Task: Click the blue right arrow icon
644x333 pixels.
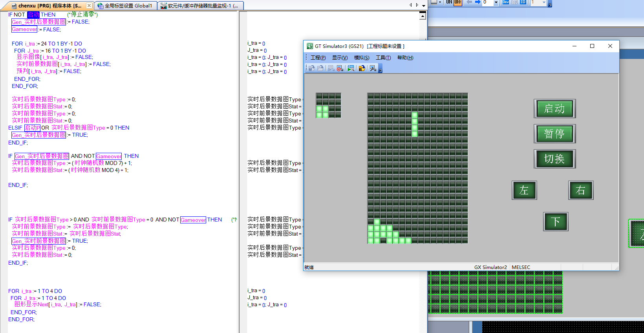Action: (478, 2)
